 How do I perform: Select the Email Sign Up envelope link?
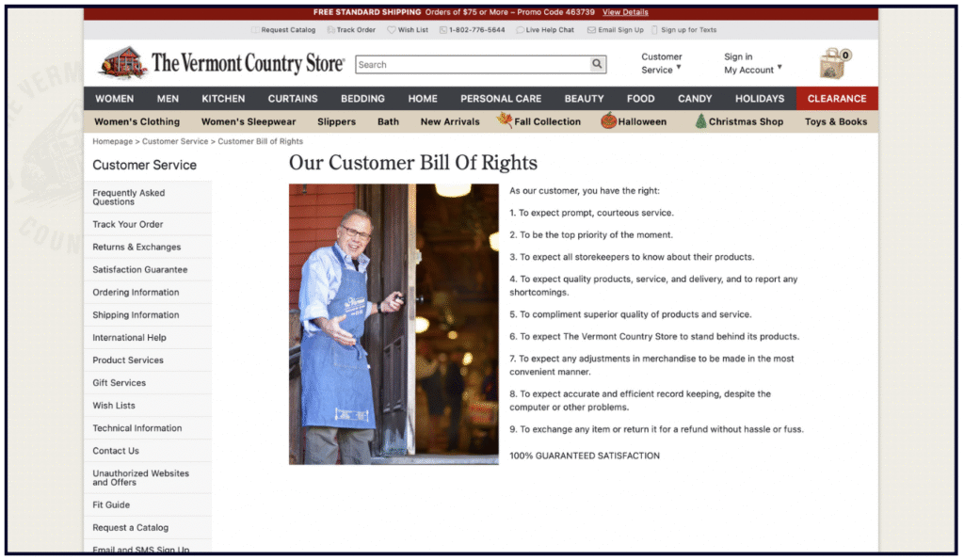(616, 30)
